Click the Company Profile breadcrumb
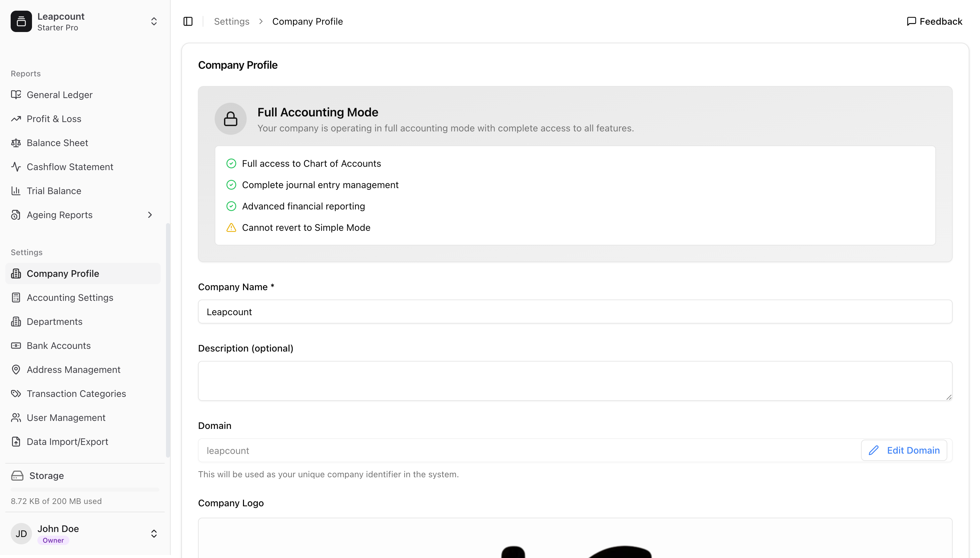The height and width of the screenshot is (558, 980). (x=307, y=21)
